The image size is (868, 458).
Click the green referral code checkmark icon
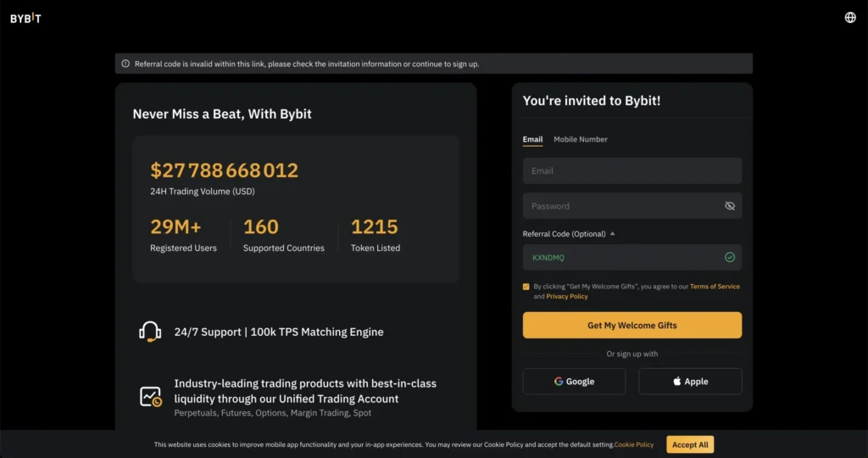coord(730,258)
